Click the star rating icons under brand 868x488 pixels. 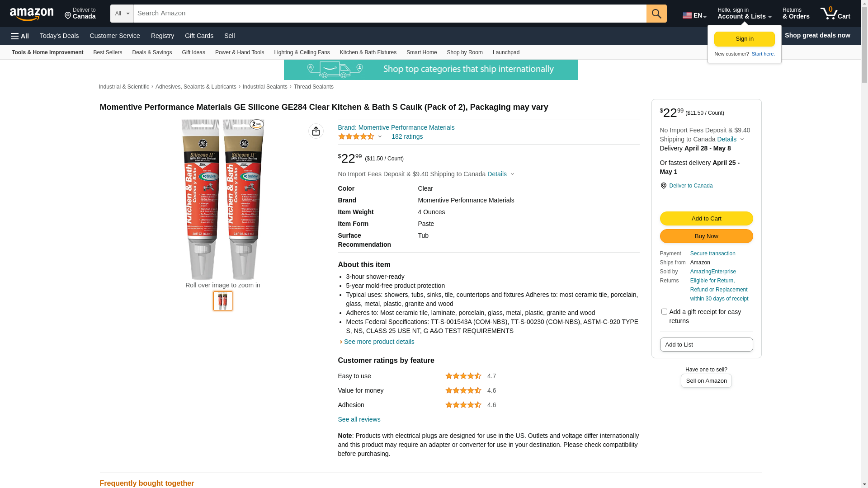coord(356,136)
